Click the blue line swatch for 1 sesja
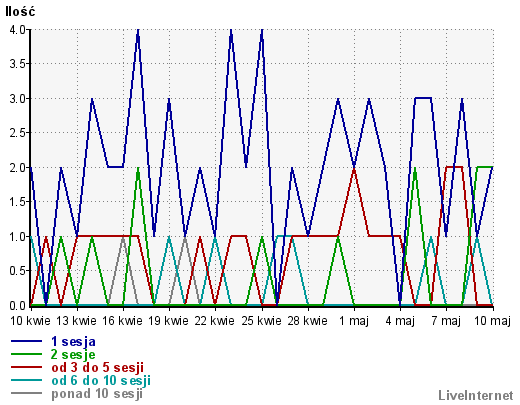 tap(27, 341)
